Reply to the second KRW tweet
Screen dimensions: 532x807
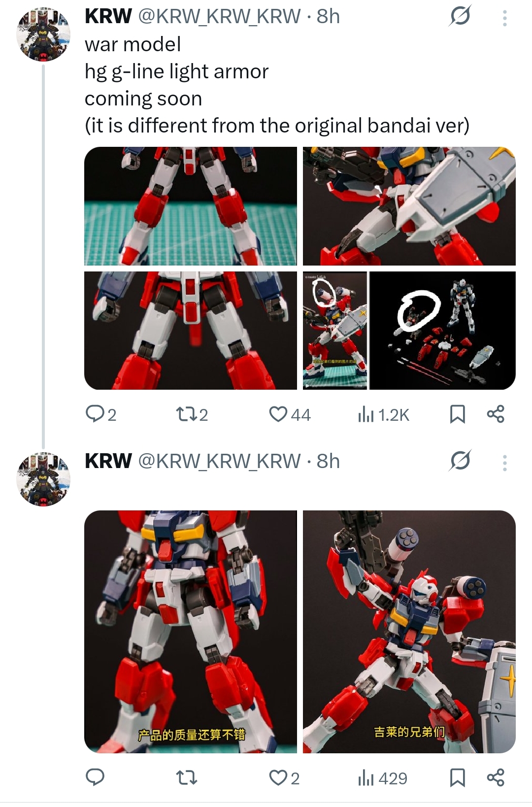point(95,777)
